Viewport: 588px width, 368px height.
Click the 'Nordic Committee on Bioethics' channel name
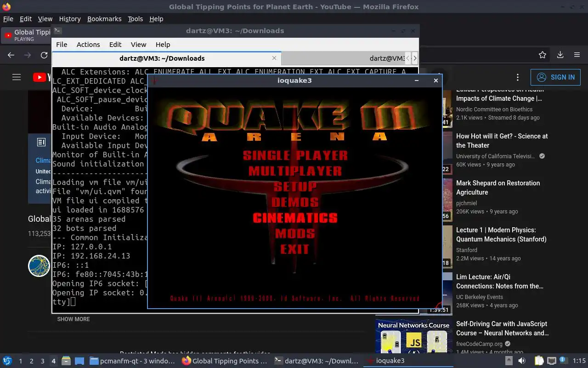point(494,109)
